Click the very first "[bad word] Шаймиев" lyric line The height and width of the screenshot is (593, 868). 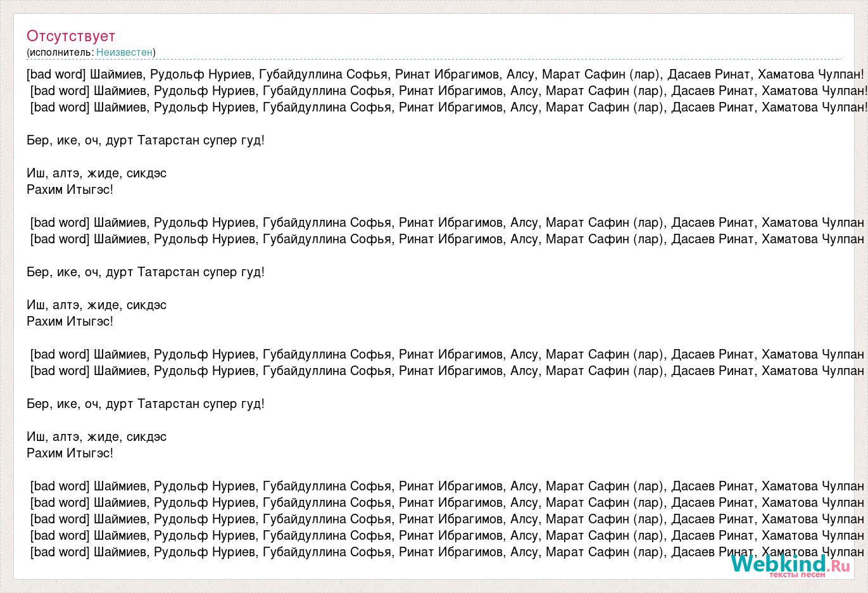[x=445, y=74]
